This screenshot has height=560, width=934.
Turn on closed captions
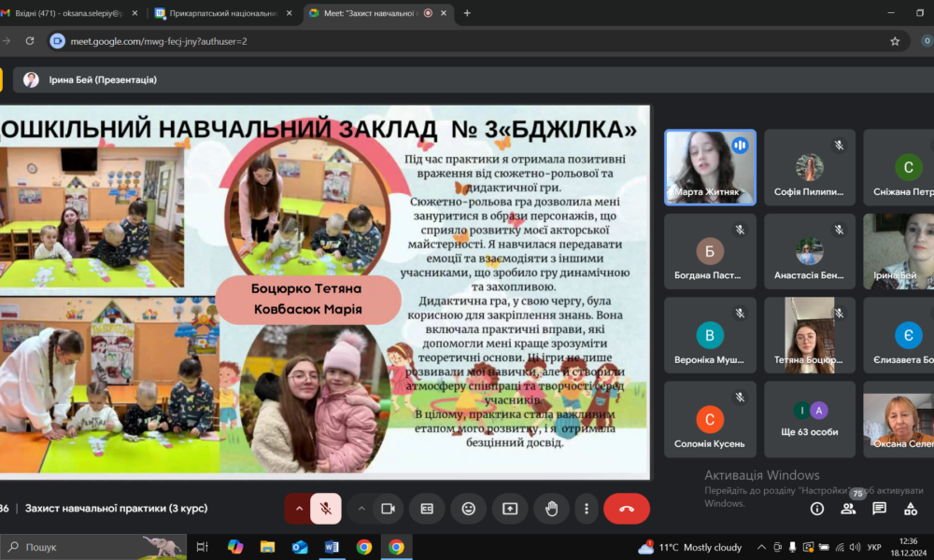point(427,509)
